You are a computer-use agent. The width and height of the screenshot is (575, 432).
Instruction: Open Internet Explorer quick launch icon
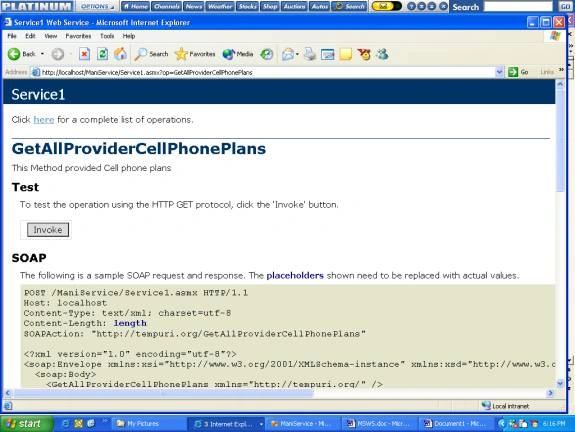(66, 424)
